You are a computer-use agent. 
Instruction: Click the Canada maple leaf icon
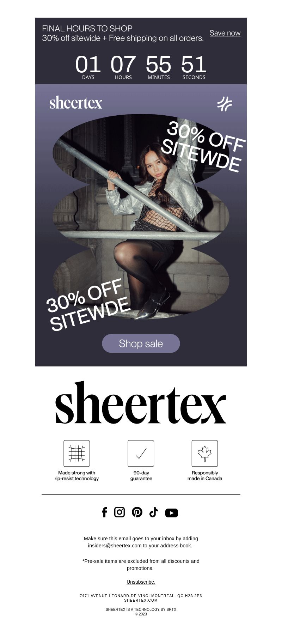(x=205, y=454)
